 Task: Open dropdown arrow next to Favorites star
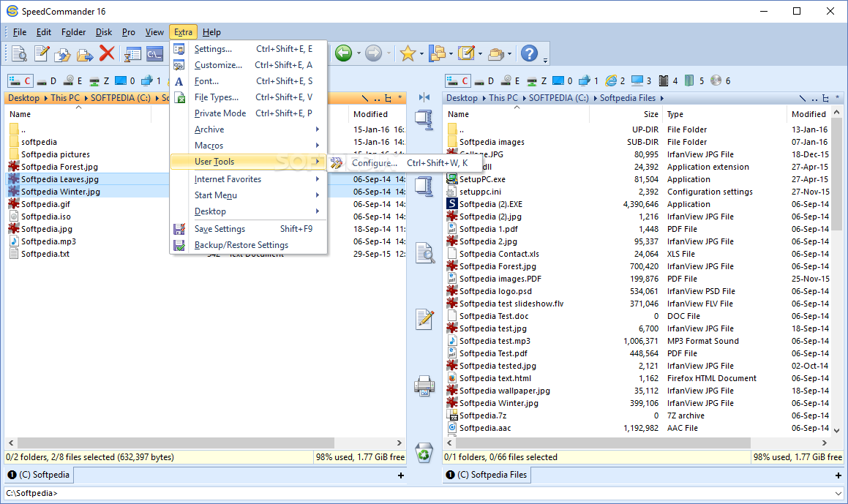coord(422,53)
